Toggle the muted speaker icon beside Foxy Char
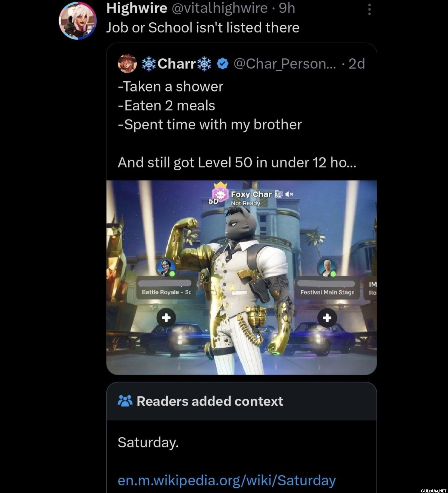Viewport: 448px width, 493px height. click(x=289, y=194)
